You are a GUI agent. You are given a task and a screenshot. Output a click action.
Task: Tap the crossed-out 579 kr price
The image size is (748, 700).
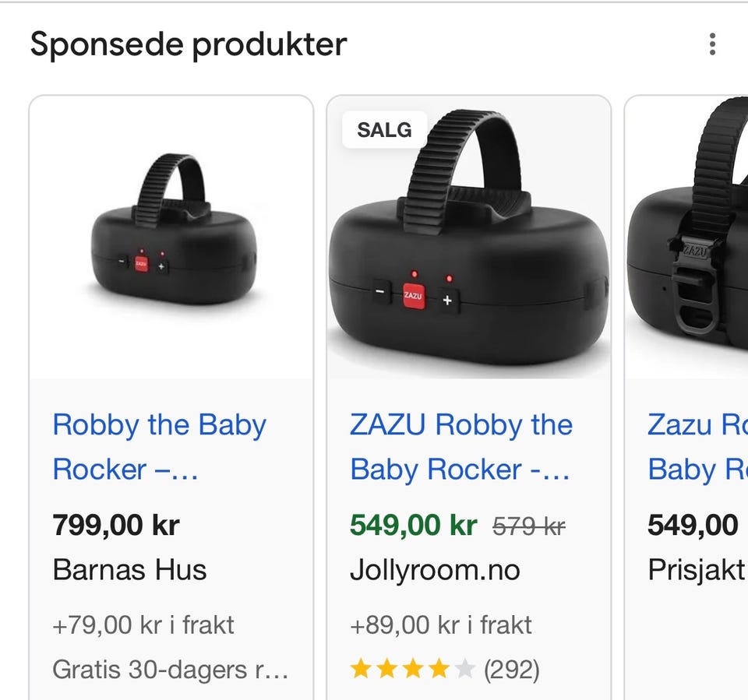click(x=528, y=527)
